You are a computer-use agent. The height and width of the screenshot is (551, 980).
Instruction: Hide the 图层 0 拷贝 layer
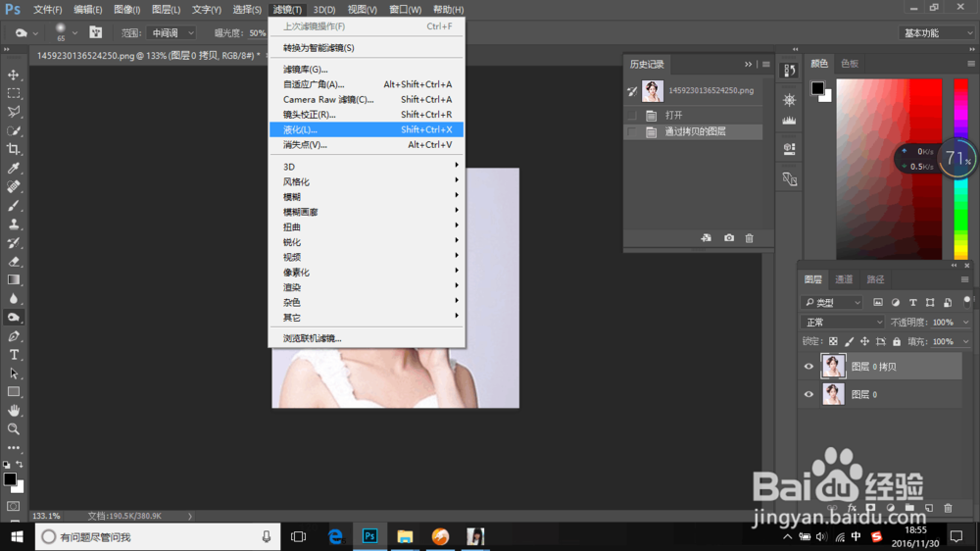[808, 367]
